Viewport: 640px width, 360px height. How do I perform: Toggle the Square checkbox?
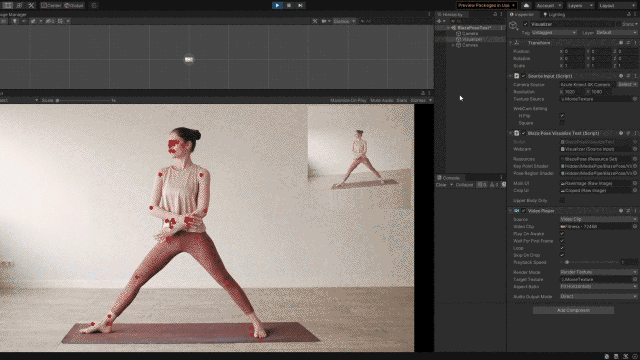click(562, 123)
